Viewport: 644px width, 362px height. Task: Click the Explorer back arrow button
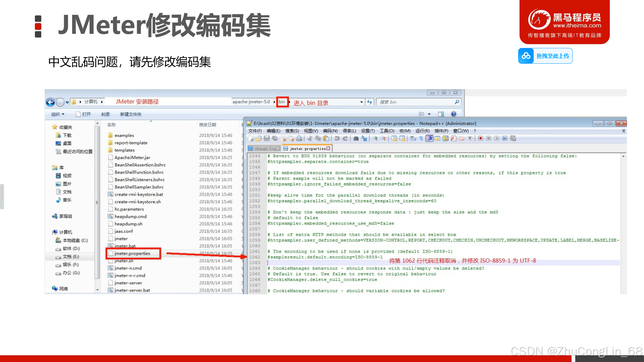click(50, 102)
